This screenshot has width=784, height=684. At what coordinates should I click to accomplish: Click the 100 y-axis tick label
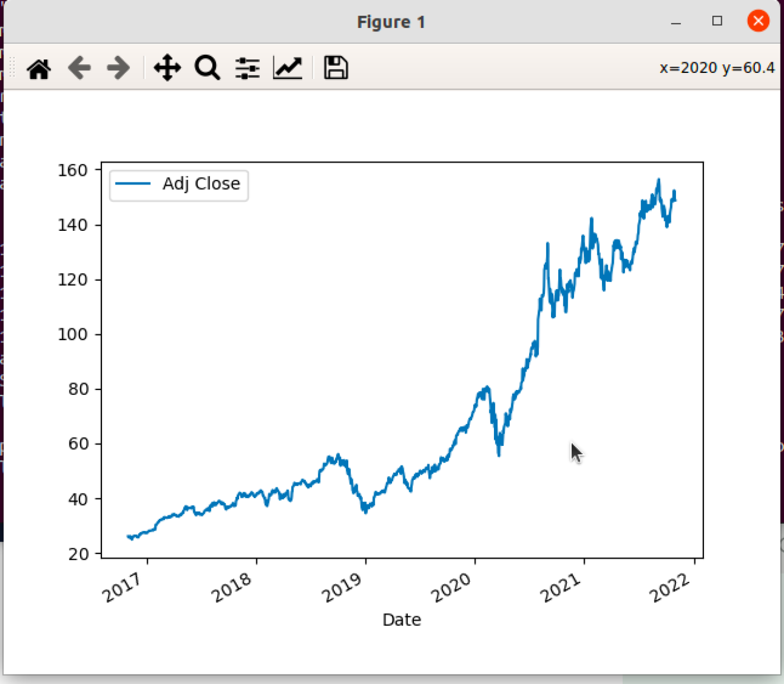(73, 334)
